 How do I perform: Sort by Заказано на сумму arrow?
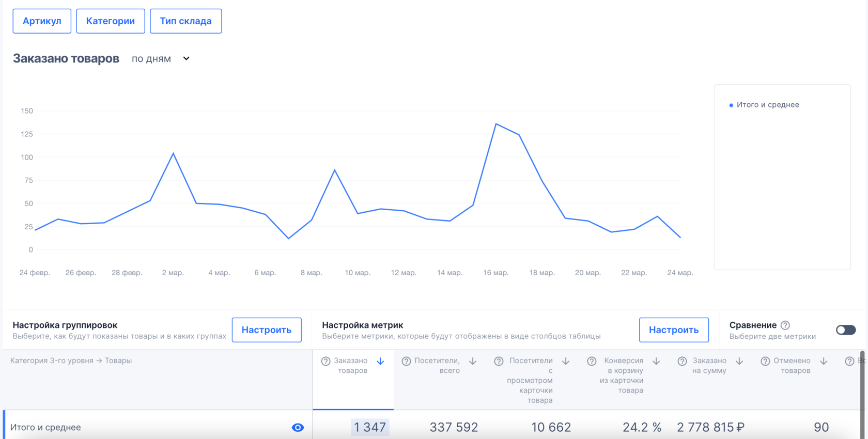click(739, 361)
